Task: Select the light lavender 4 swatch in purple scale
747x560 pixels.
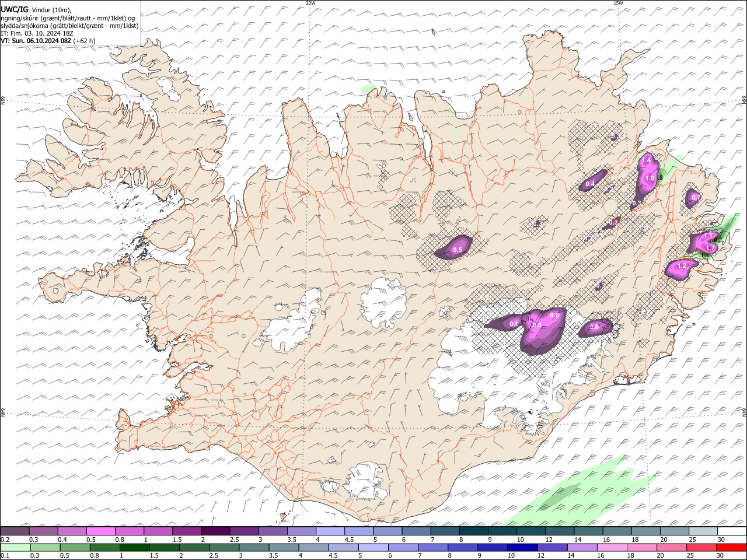Action: tap(330, 531)
